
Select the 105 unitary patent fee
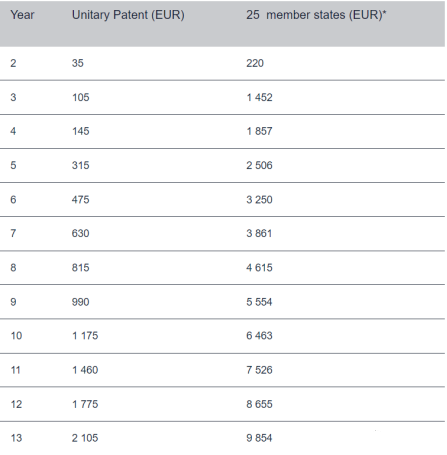tap(81, 97)
